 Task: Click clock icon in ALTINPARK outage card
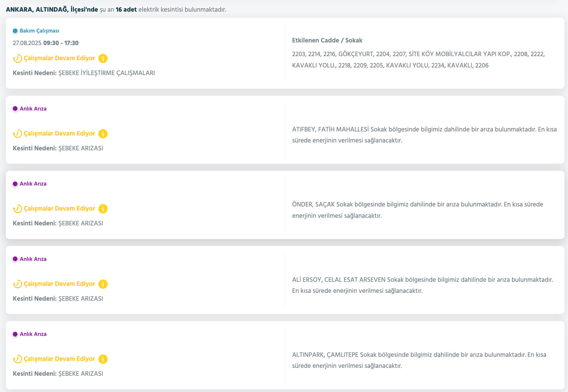tap(17, 359)
